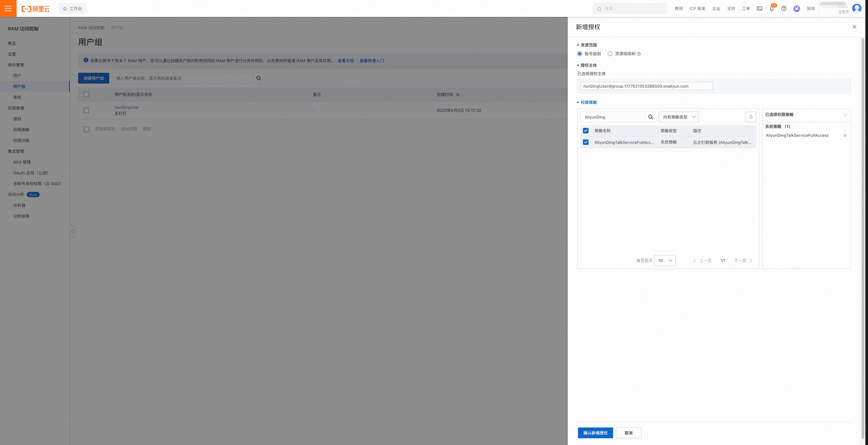868x445 pixels.
Task: Click the AliyunDing policy search field
Action: (x=612, y=117)
